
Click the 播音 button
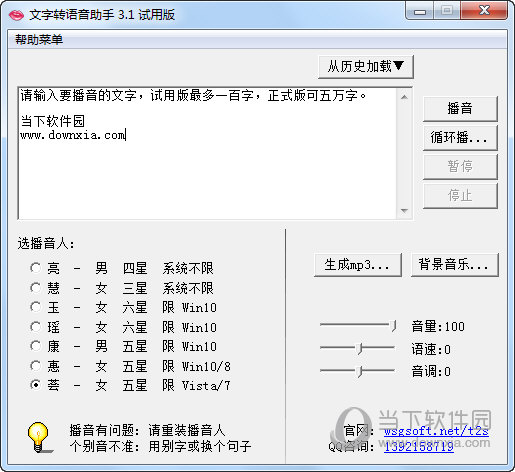click(x=460, y=109)
